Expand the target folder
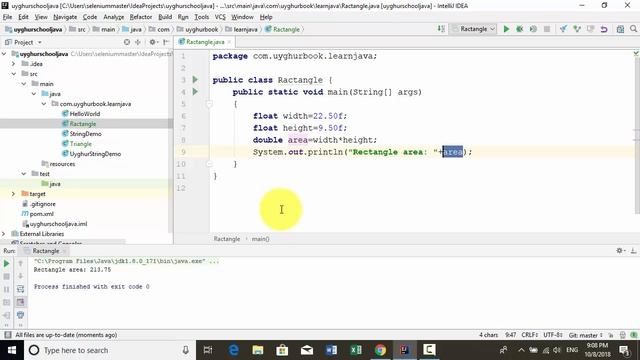 14,194
